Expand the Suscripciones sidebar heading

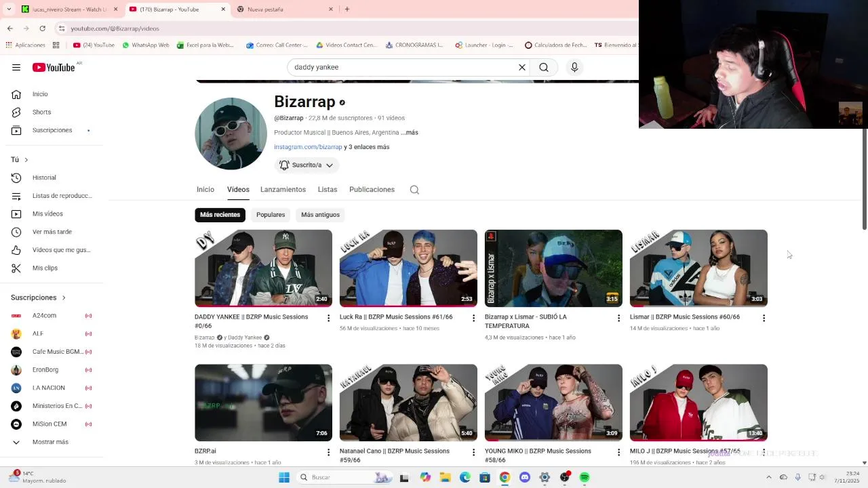38,298
